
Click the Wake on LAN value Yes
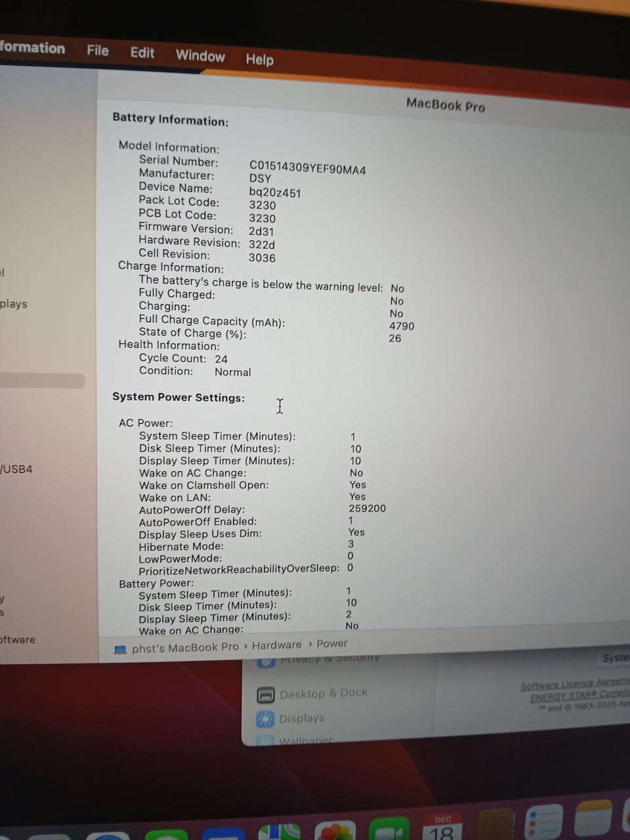tap(358, 497)
